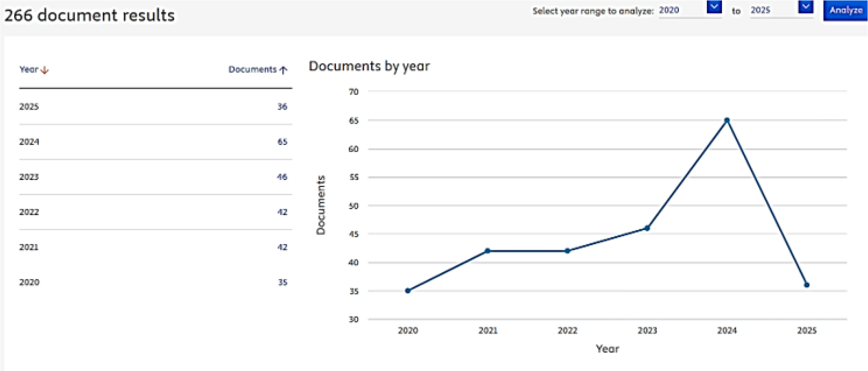The image size is (868, 371).
Task: Click the 2024 label on the chart x-axis
Action: click(727, 330)
